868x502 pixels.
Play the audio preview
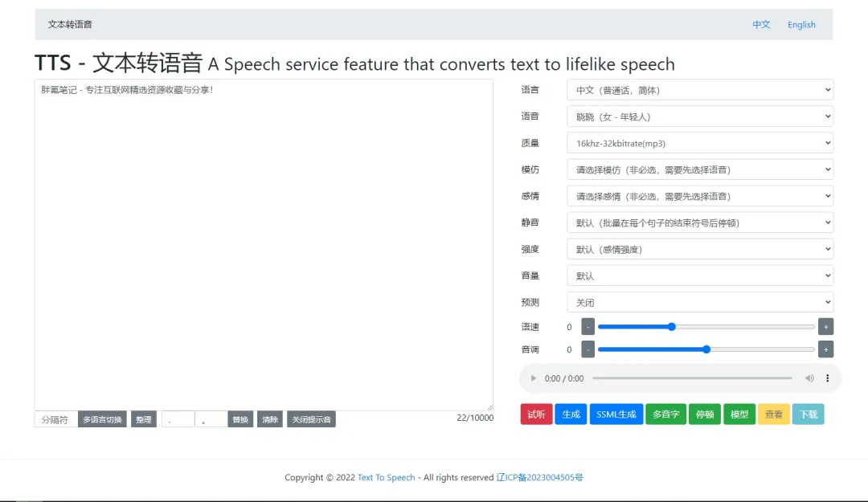[x=533, y=378]
